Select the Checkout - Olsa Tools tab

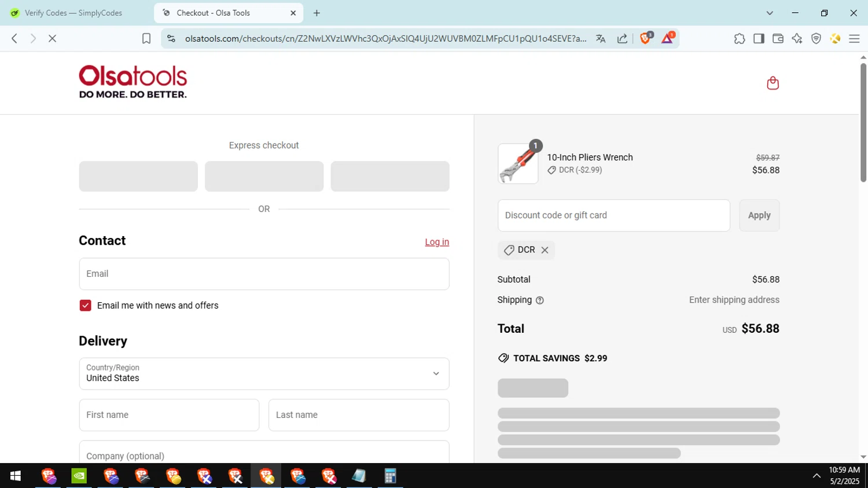click(x=229, y=13)
